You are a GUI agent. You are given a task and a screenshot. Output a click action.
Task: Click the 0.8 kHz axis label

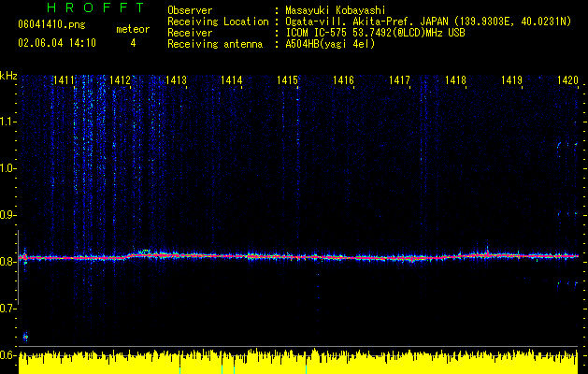7,262
